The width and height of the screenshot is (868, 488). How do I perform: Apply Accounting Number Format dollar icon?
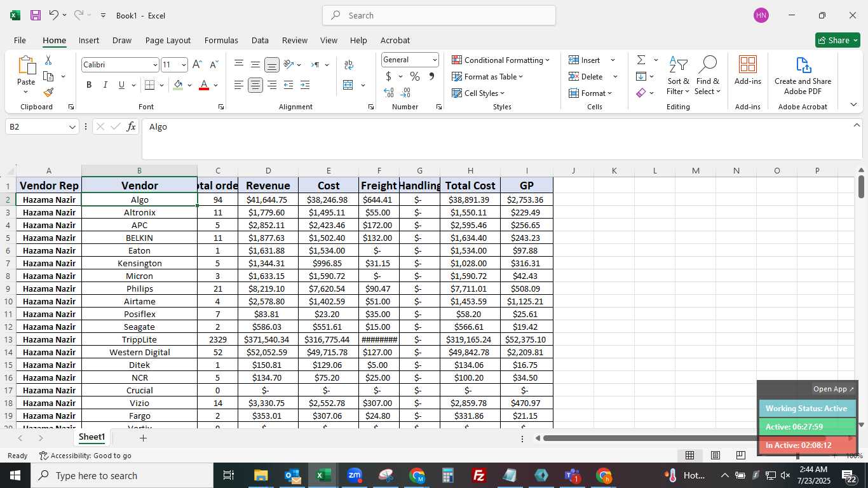click(388, 76)
